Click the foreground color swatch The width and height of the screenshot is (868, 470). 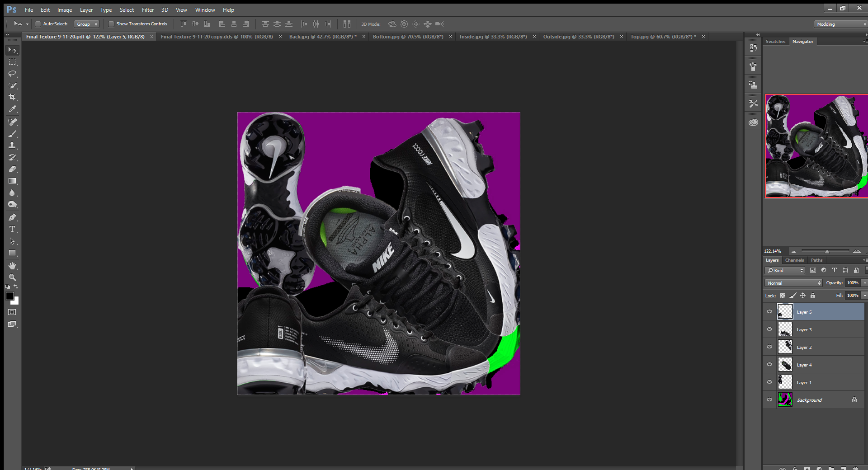pos(9,296)
